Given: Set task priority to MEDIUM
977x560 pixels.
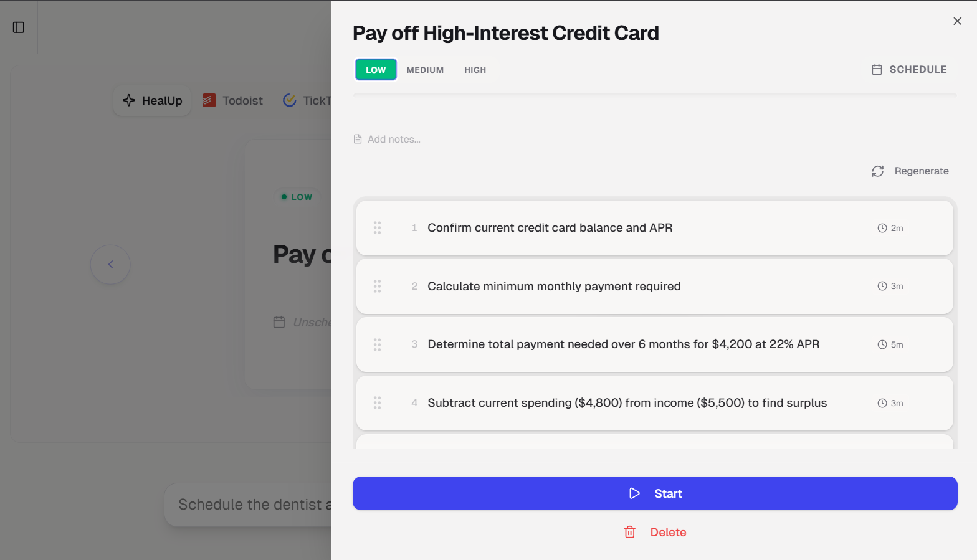Looking at the screenshot, I should (425, 70).
